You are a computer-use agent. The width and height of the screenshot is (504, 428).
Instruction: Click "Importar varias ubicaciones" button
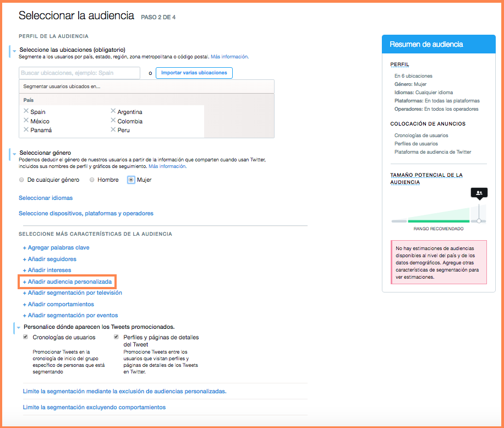click(x=194, y=73)
